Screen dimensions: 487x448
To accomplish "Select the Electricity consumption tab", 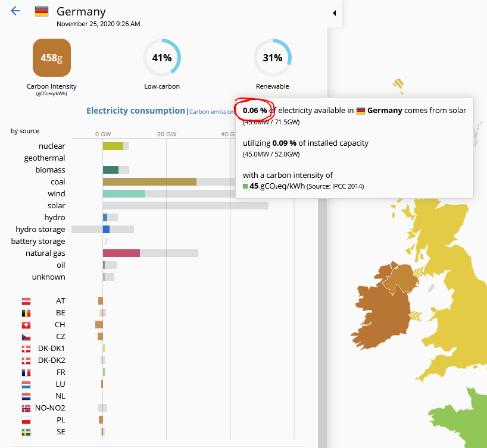I will click(135, 111).
